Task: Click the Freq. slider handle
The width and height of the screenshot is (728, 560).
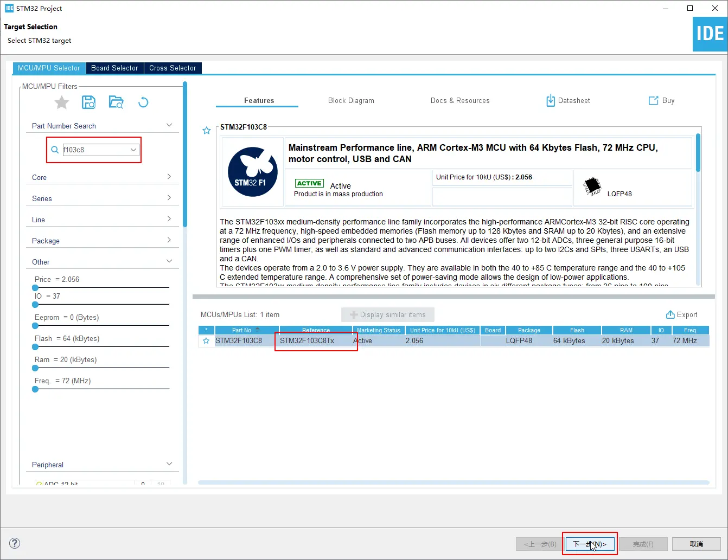Action: [35, 389]
